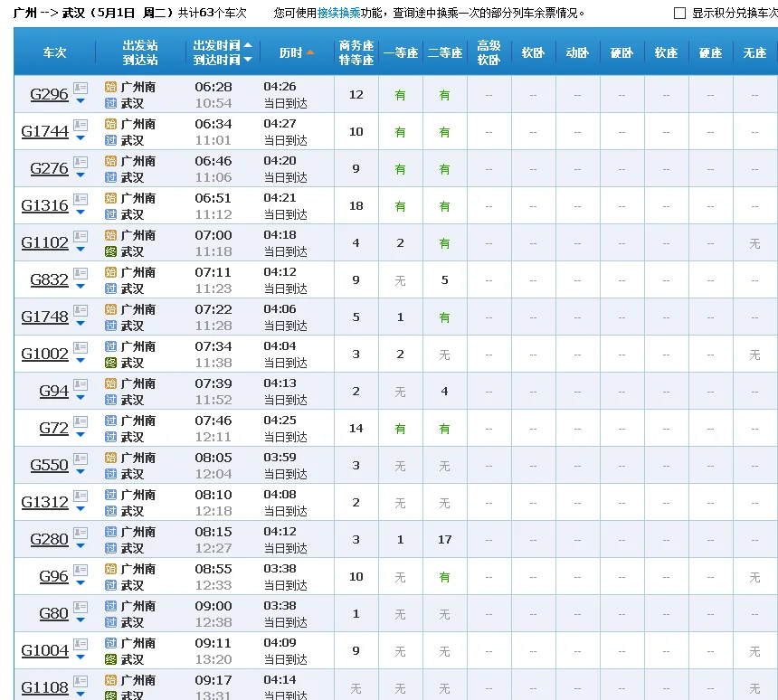This screenshot has height=700, width=778.
Task: Click the orange origin-station icon in G276 row
Action: coord(110,161)
